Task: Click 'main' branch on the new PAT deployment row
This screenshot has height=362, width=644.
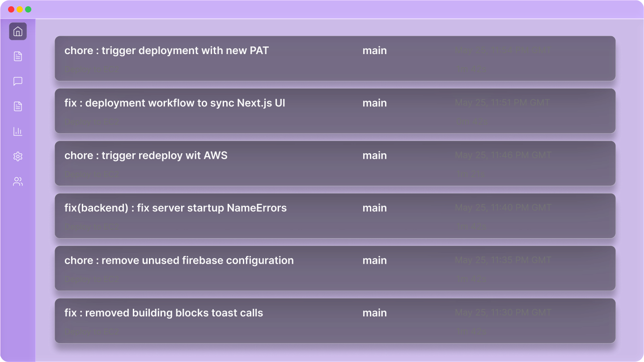Action: coord(375,51)
